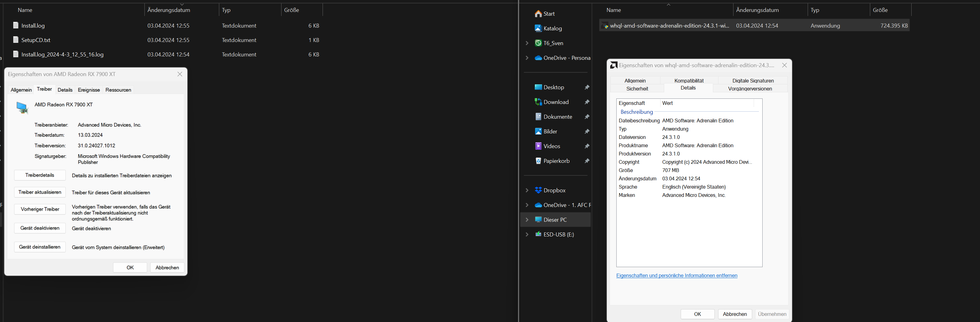This screenshot has height=322, width=980.
Task: Switch to Allgemein tab in Radeon properties
Action: (21, 90)
